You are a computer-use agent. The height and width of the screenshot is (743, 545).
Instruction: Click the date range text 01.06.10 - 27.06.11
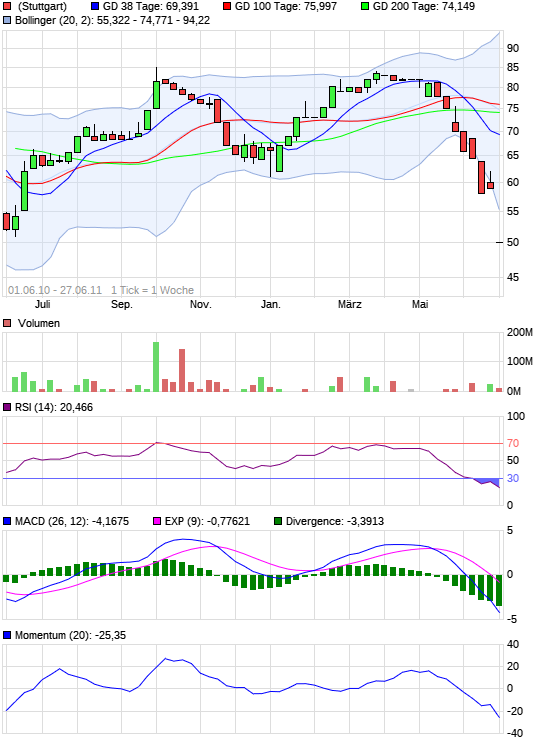click(x=55, y=290)
